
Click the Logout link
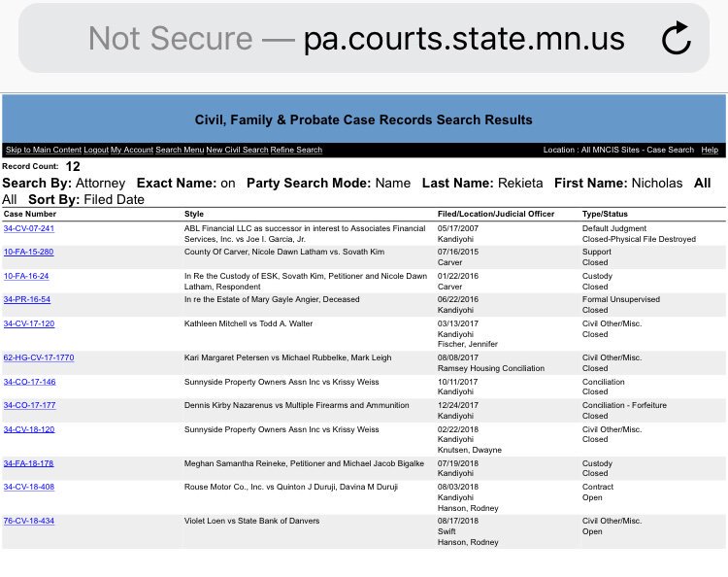[x=96, y=150]
